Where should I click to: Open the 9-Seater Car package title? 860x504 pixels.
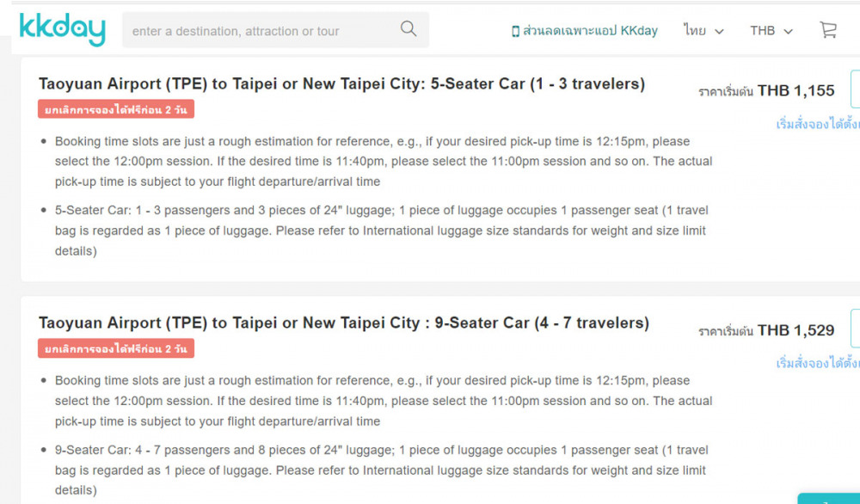click(343, 323)
